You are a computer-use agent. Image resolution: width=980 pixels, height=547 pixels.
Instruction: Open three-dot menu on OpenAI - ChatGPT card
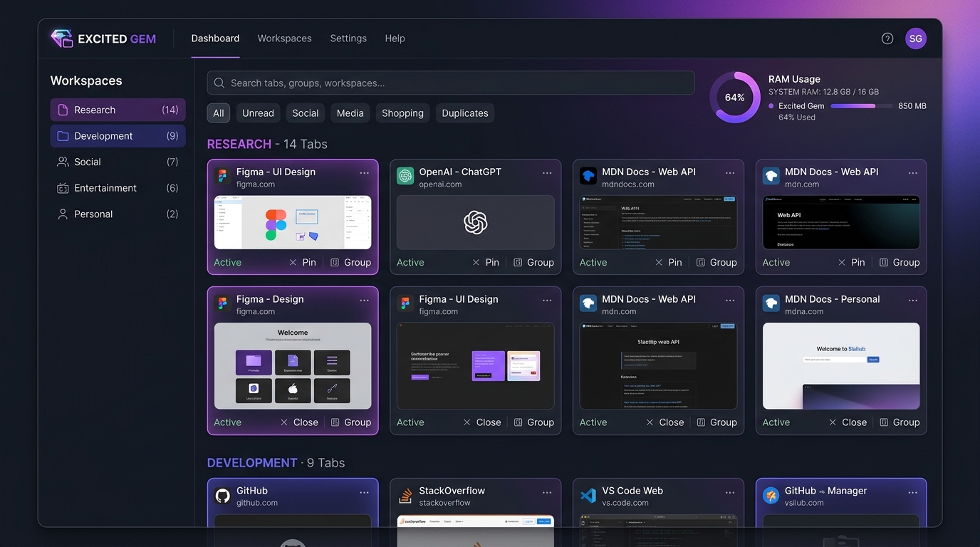(547, 173)
